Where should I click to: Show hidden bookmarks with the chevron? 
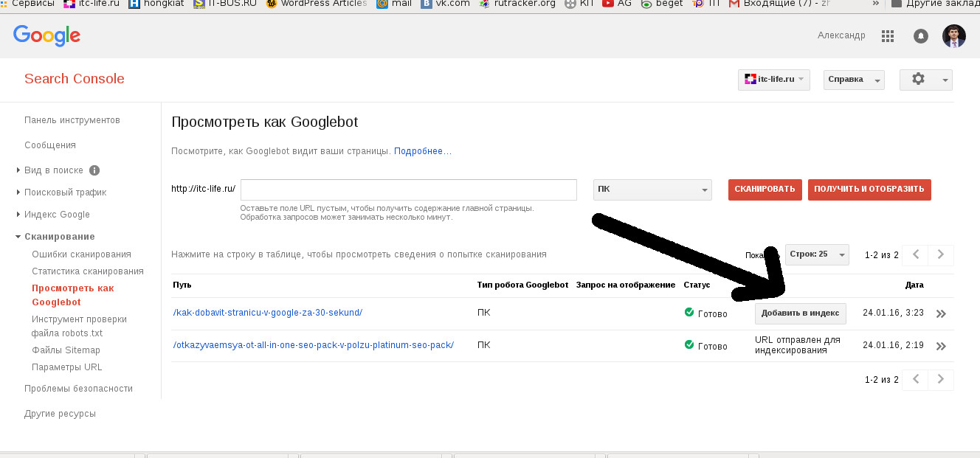876,4
